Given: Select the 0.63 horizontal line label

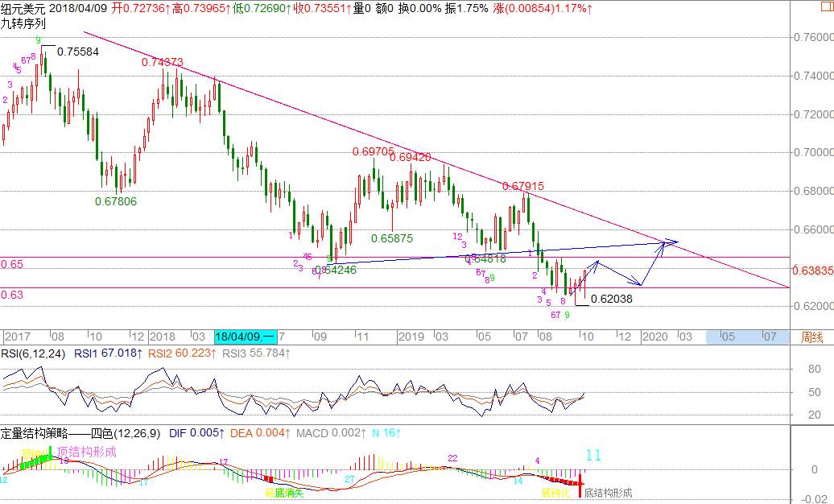Looking at the screenshot, I should [12, 295].
